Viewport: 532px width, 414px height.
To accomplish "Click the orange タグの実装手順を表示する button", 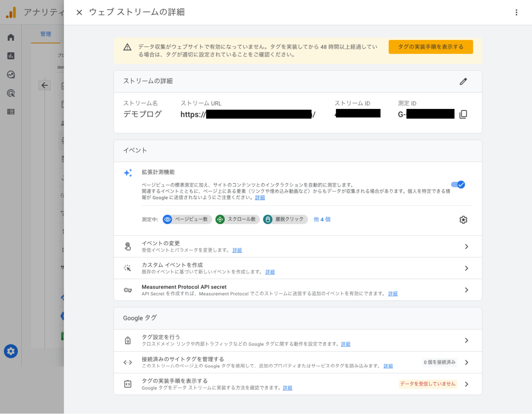I will (431, 47).
